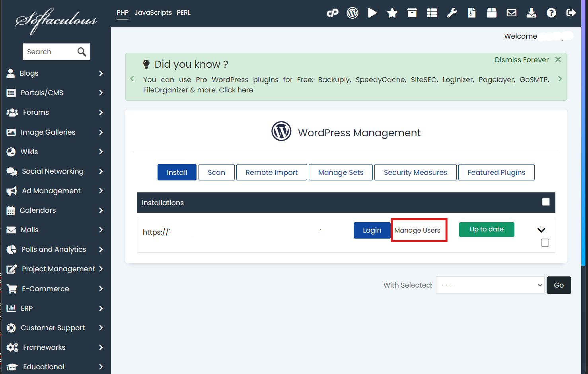This screenshot has width=588, height=374.
Task: Switch to the PERL tab
Action: [x=184, y=13]
